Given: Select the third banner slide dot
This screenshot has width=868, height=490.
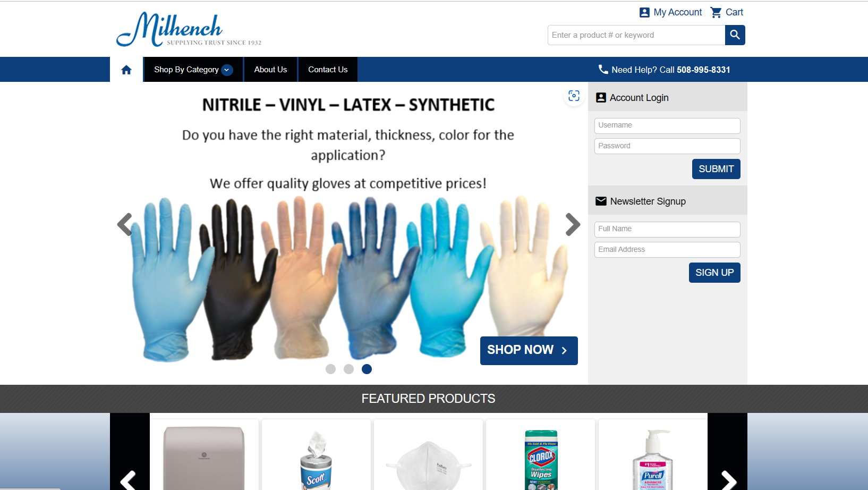Looking at the screenshot, I should click(367, 369).
